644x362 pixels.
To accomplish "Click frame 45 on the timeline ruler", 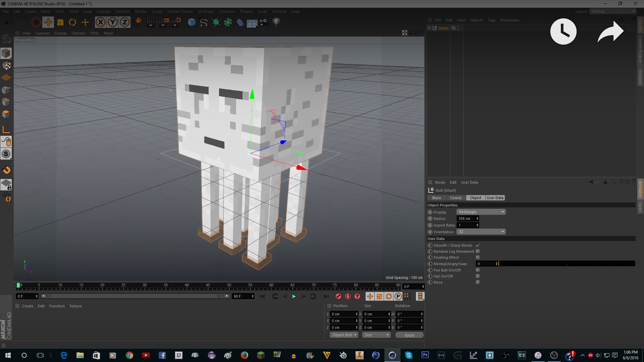I will (208, 286).
